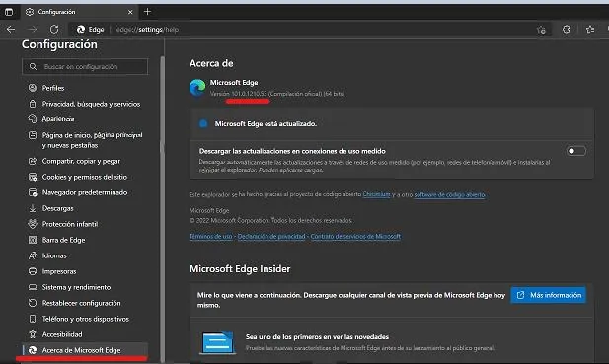Click the Impresoras printer icon
609x364 pixels.
tap(33, 271)
